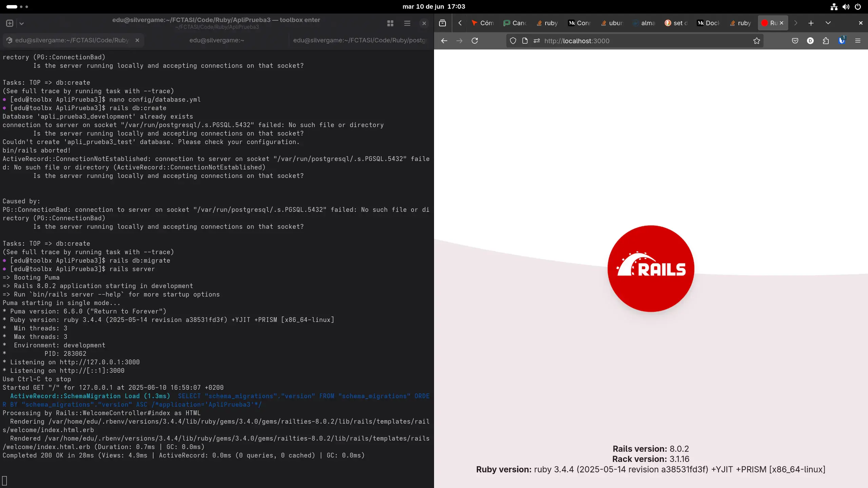Open a new terminal tab with the plus icon
This screenshot has height=488, width=868.
tap(9, 23)
